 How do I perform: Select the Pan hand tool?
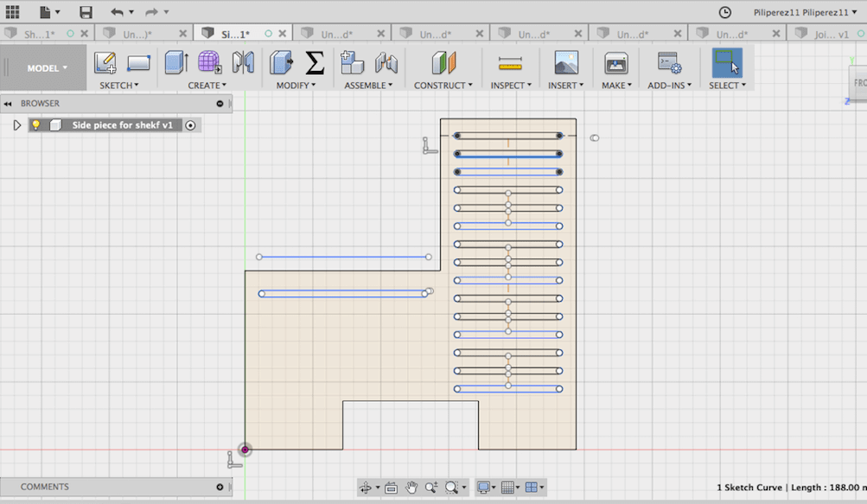(x=411, y=488)
